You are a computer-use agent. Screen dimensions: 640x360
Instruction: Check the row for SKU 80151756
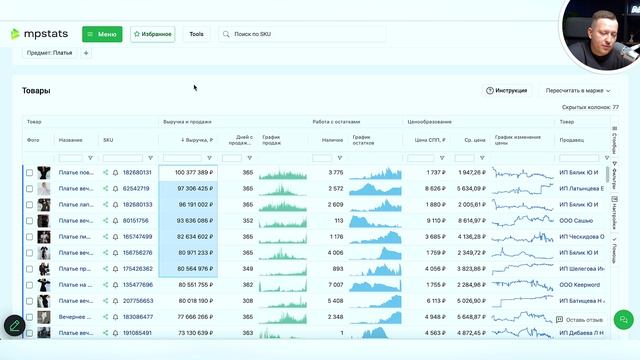tap(29, 221)
